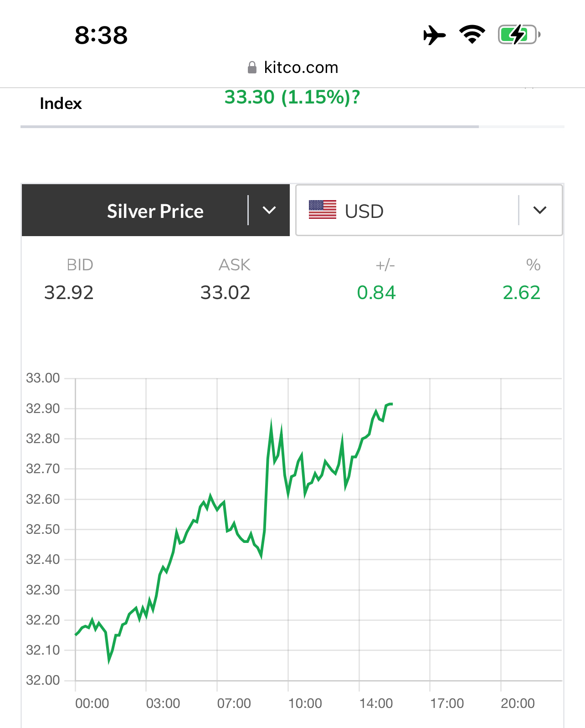Open the USD currency dropdown arrow
585x728 pixels.
pyautogui.click(x=539, y=210)
